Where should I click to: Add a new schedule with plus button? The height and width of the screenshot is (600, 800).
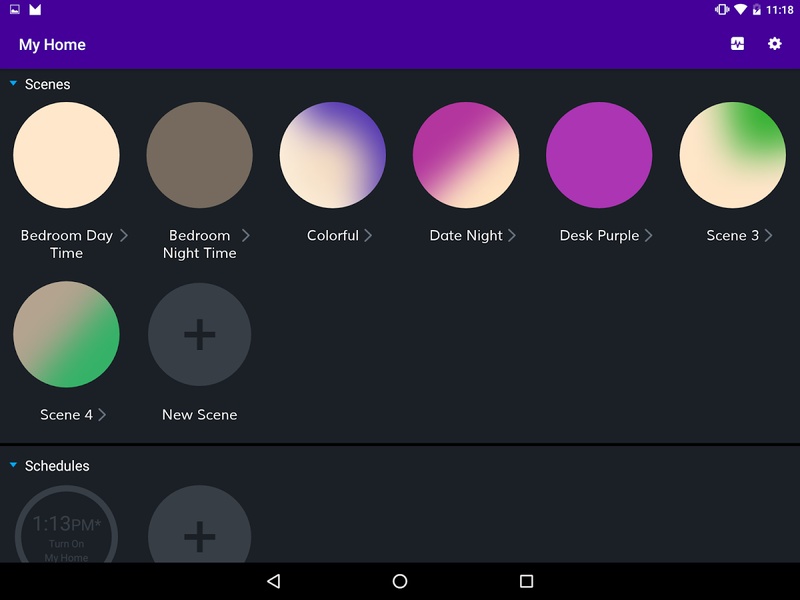199,524
